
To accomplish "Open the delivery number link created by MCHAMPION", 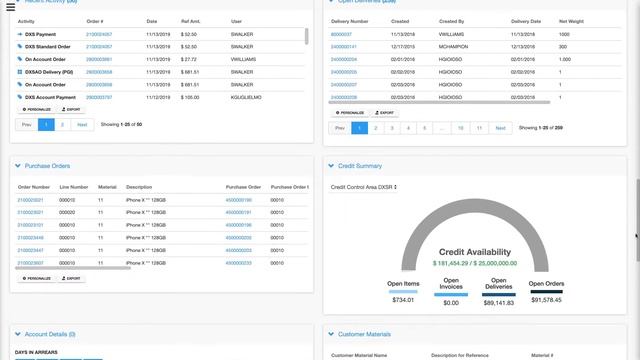I will [x=343, y=47].
